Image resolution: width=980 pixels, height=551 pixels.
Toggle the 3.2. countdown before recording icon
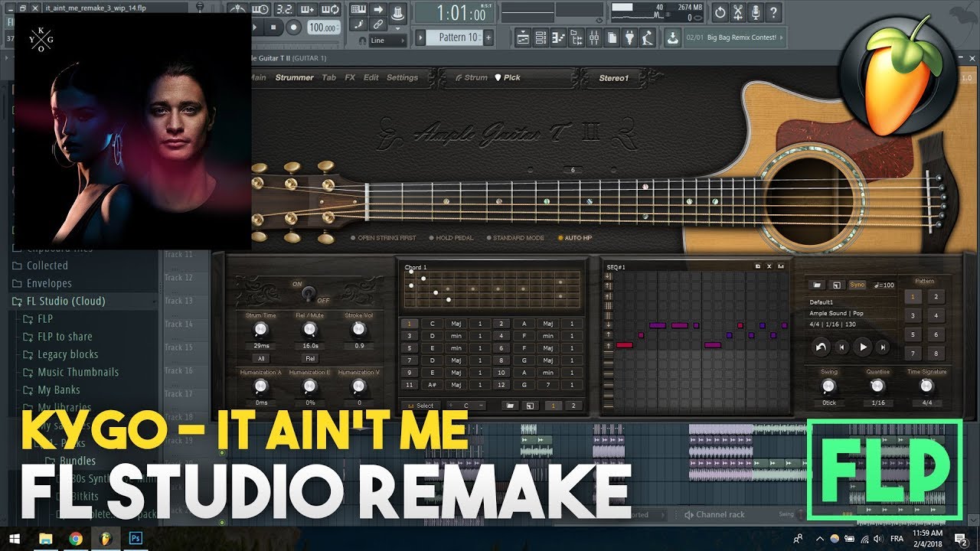pos(285,9)
